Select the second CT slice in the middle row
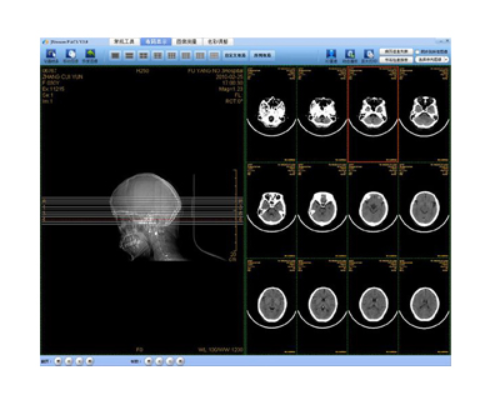Viewport: 478px width, 397px height. [x=322, y=210]
